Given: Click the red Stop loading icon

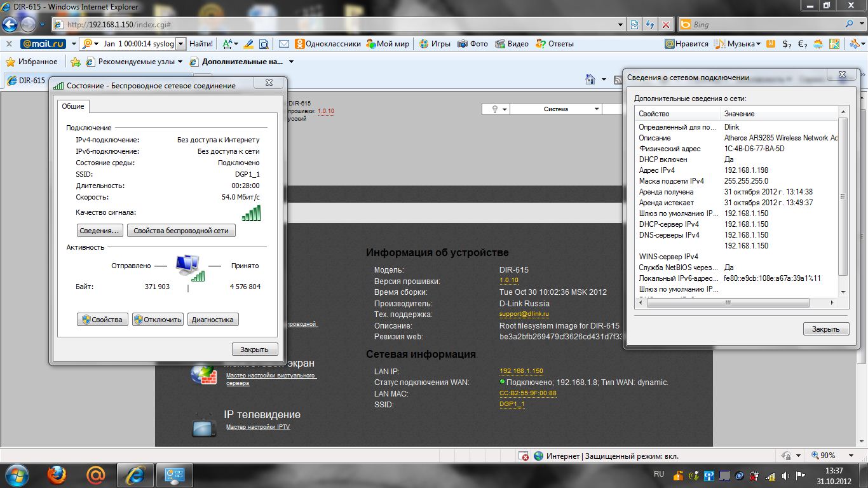Looking at the screenshot, I should tap(665, 25).
